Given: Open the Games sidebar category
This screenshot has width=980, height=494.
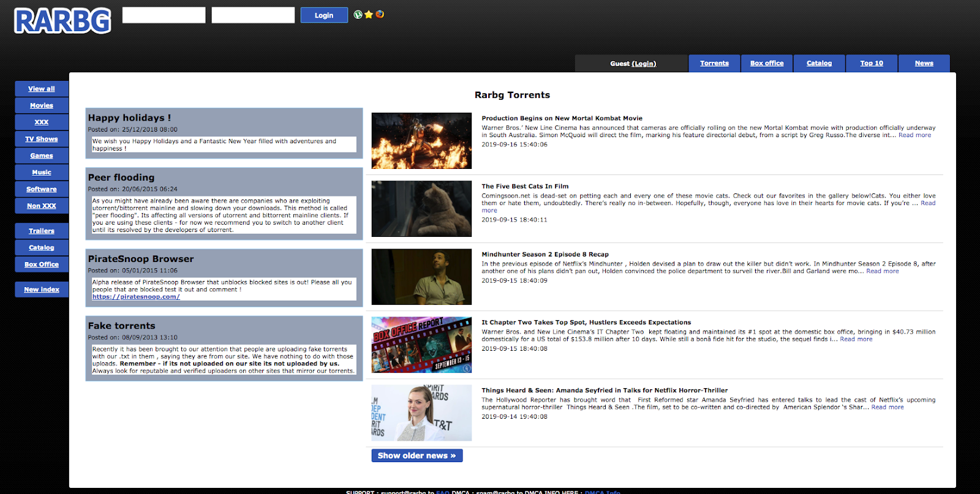Looking at the screenshot, I should pyautogui.click(x=42, y=155).
